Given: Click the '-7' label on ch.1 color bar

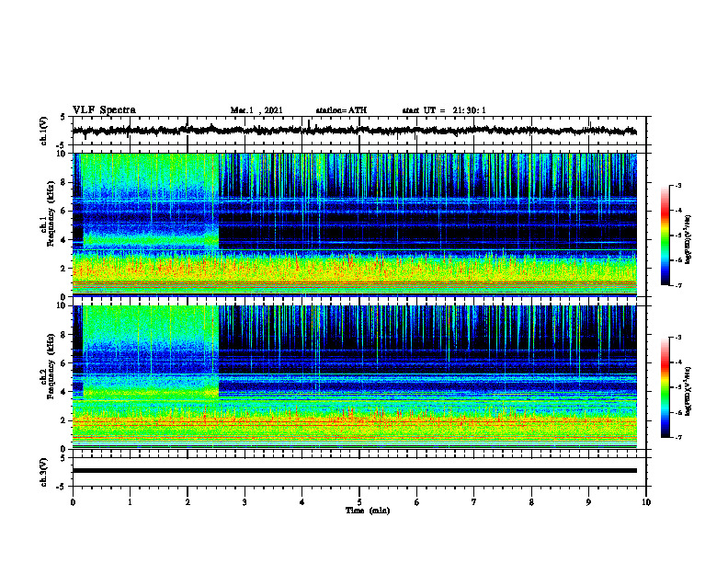Looking at the screenshot, I should 678,285.
